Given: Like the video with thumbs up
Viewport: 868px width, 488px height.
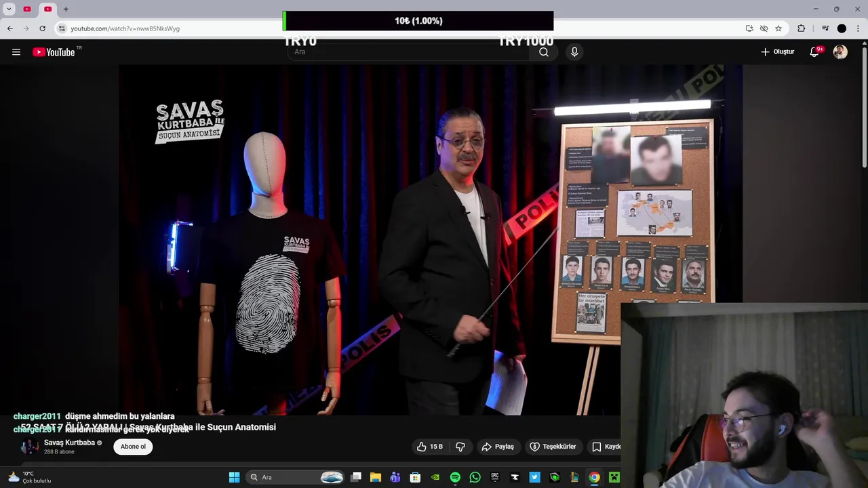Looking at the screenshot, I should [x=430, y=447].
